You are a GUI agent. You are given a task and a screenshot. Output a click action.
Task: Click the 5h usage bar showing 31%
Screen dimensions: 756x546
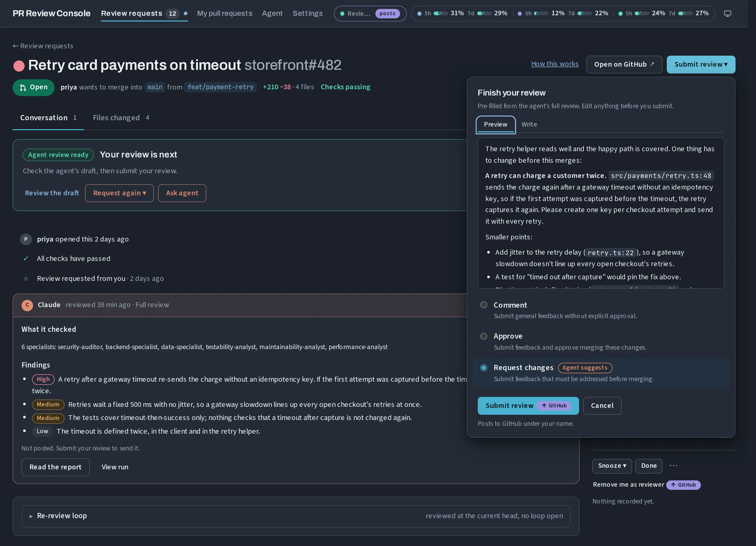click(440, 14)
